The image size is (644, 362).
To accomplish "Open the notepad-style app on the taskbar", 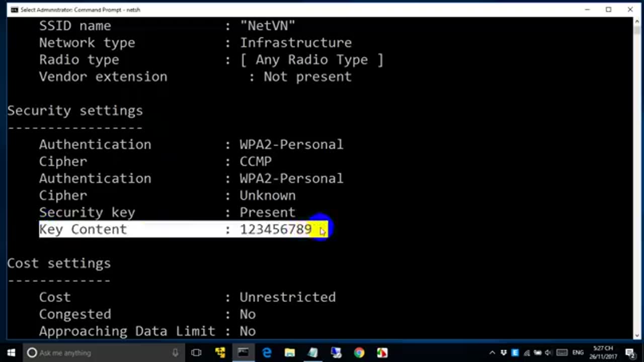I will pyautogui.click(x=313, y=353).
